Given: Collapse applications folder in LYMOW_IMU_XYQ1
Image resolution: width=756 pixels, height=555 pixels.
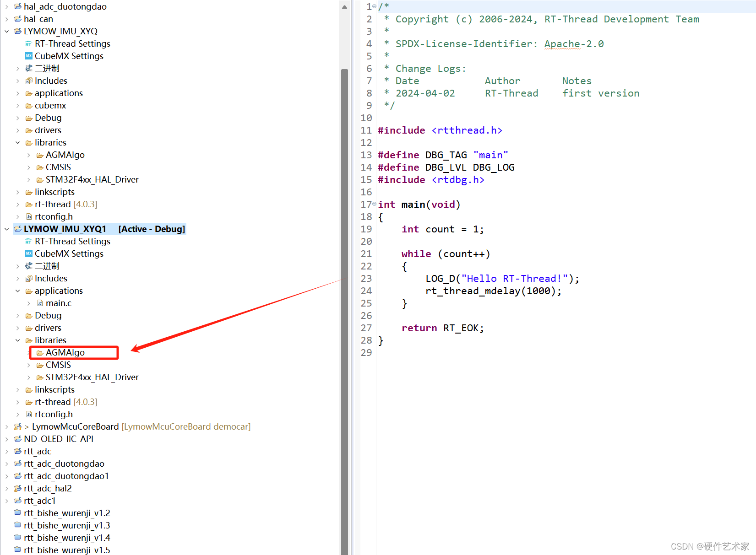Looking at the screenshot, I should (18, 291).
